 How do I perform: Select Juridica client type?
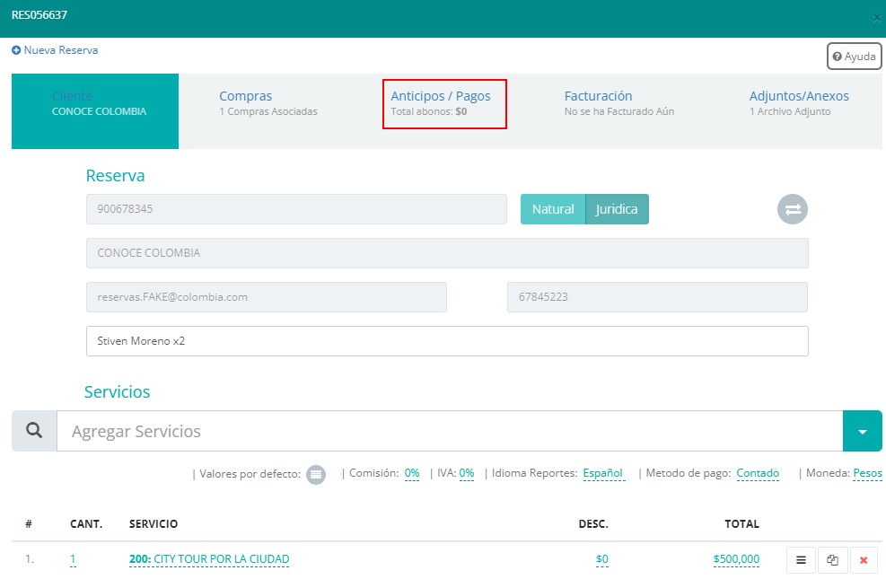click(x=617, y=209)
